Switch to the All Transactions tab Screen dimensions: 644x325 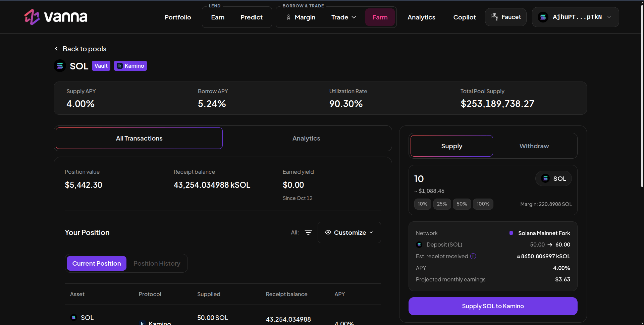click(139, 138)
